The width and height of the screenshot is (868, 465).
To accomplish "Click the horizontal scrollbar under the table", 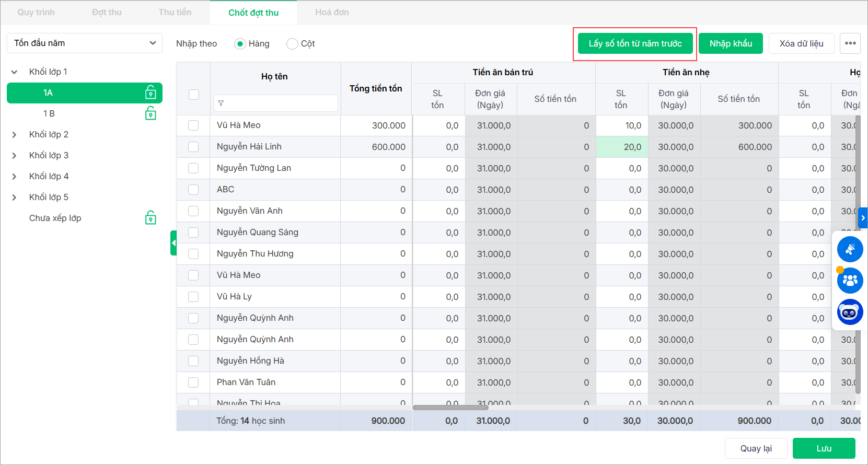I will pyautogui.click(x=451, y=408).
